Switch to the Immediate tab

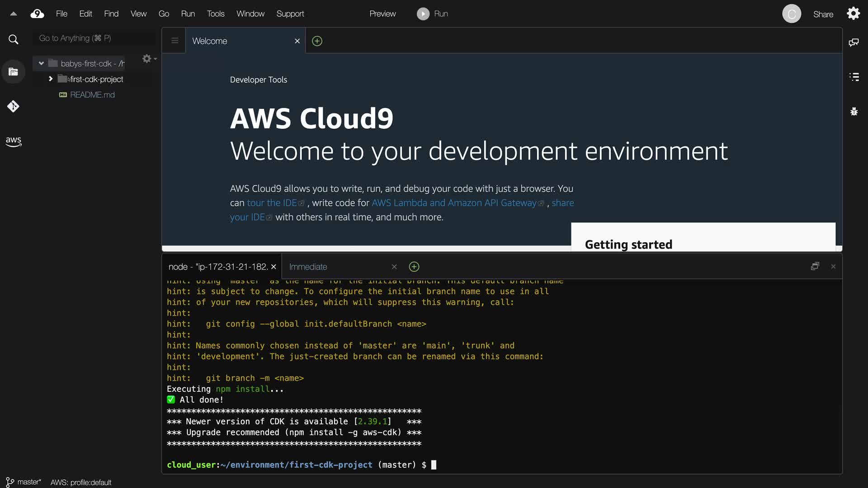[308, 267]
